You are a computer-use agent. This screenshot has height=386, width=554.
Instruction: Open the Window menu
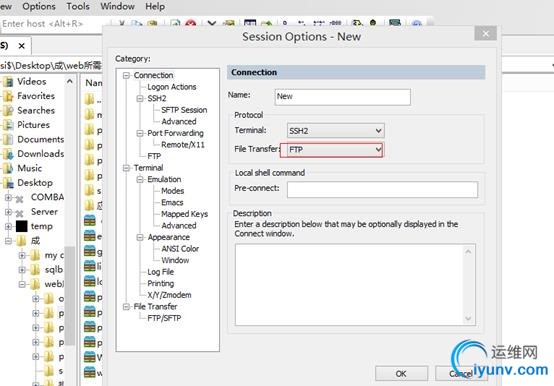(117, 6)
